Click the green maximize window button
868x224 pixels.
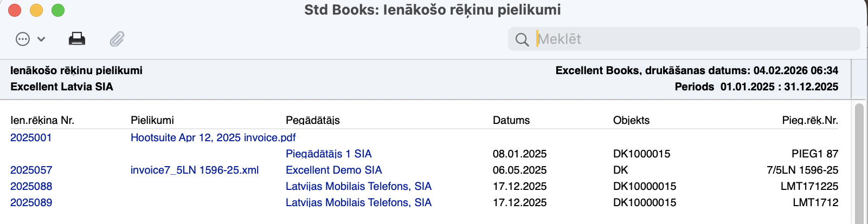point(58,10)
